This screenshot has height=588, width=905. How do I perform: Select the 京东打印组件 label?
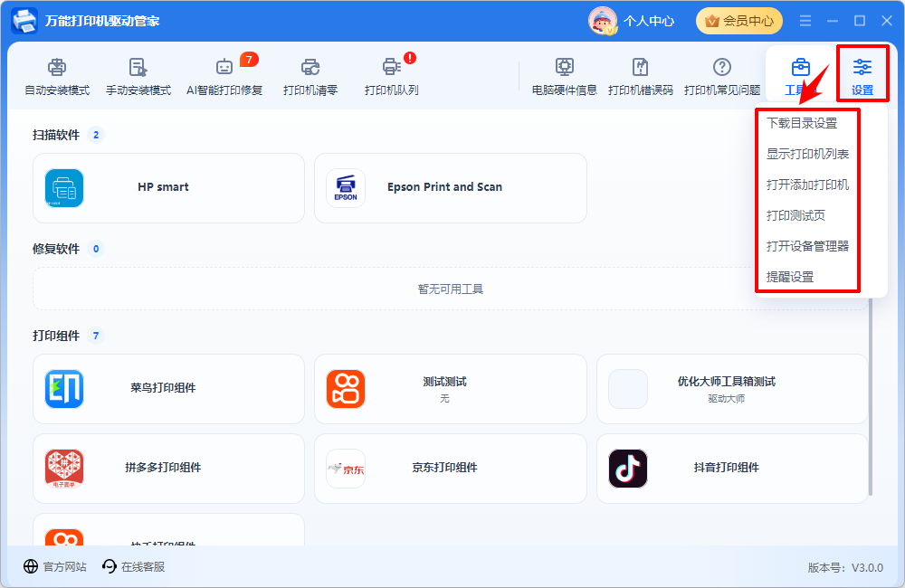point(444,468)
